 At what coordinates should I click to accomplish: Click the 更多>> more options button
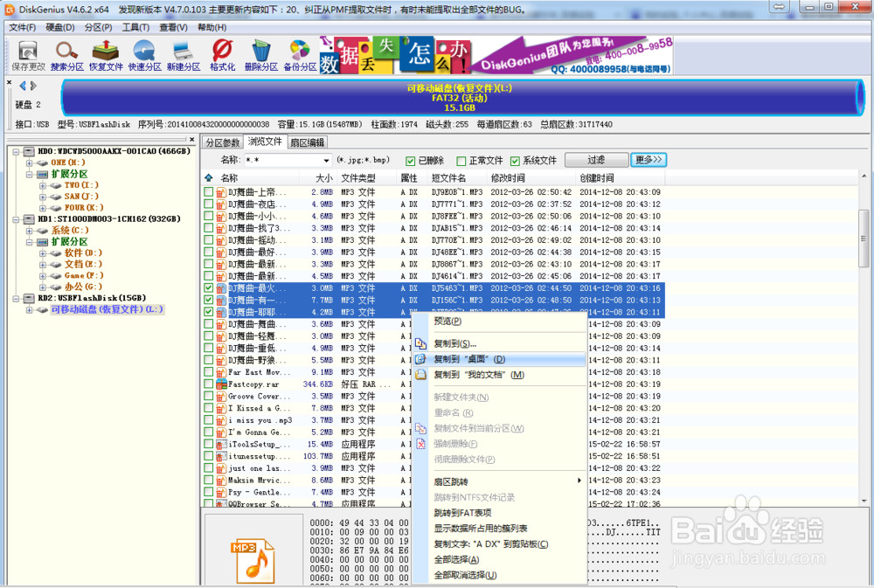pos(649,160)
